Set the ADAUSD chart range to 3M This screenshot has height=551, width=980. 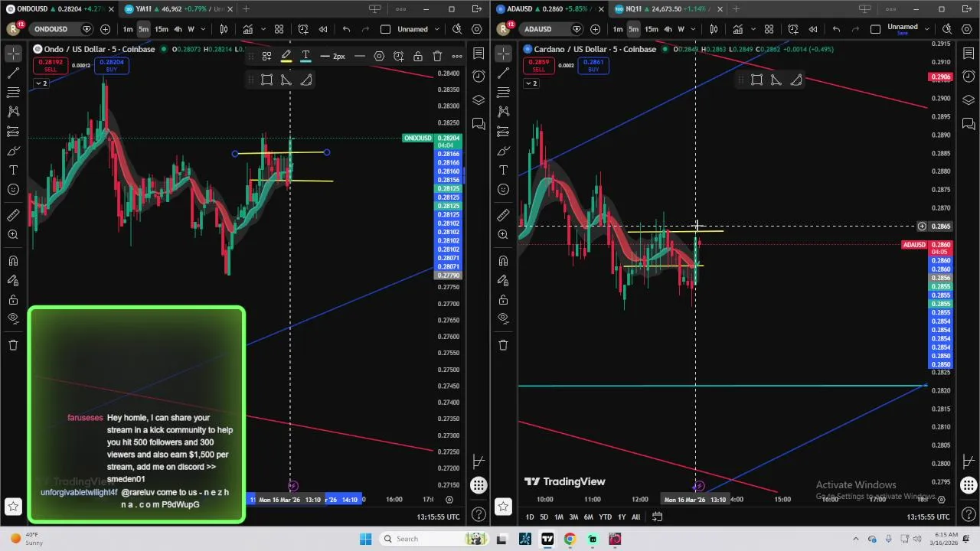click(573, 517)
